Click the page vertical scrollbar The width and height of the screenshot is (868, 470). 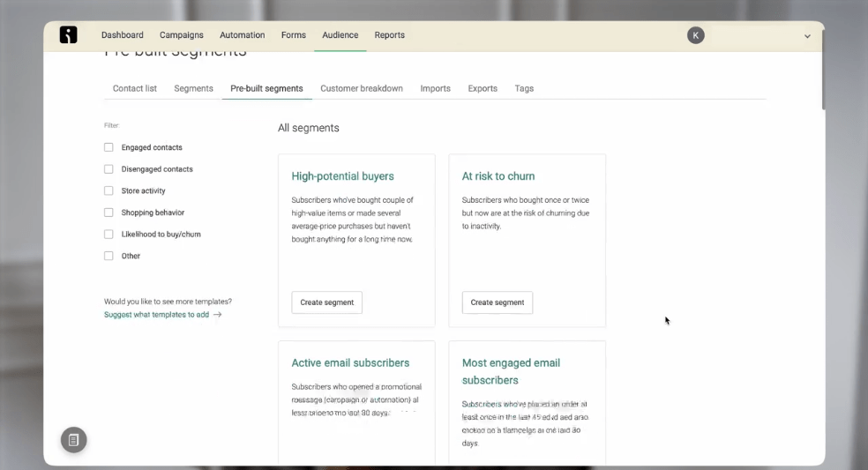[823, 69]
